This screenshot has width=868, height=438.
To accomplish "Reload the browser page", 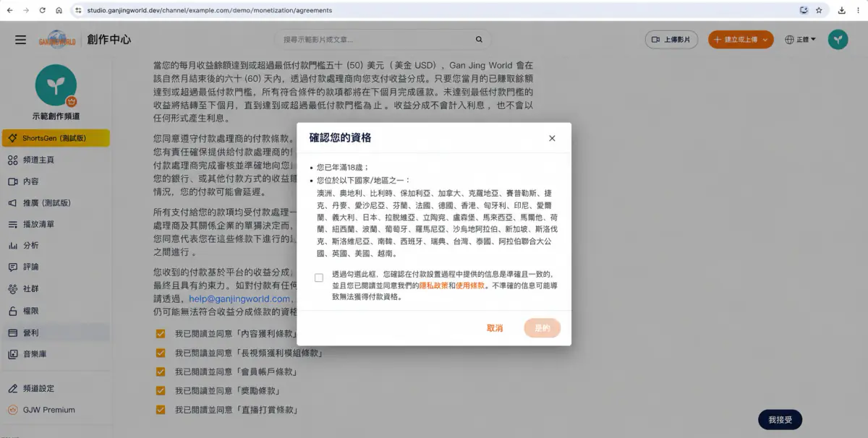I will [43, 10].
